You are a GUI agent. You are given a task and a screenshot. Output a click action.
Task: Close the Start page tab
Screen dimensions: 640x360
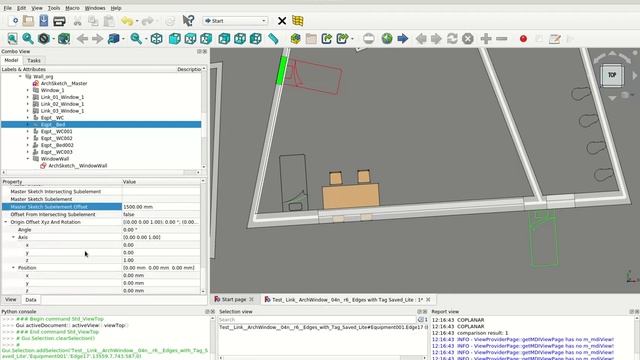(251, 300)
